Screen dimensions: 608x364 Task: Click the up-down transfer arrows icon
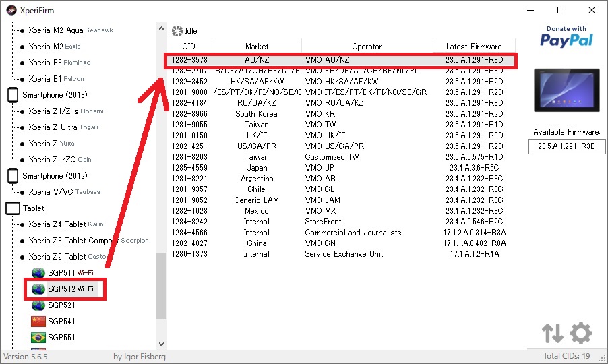tap(553, 333)
